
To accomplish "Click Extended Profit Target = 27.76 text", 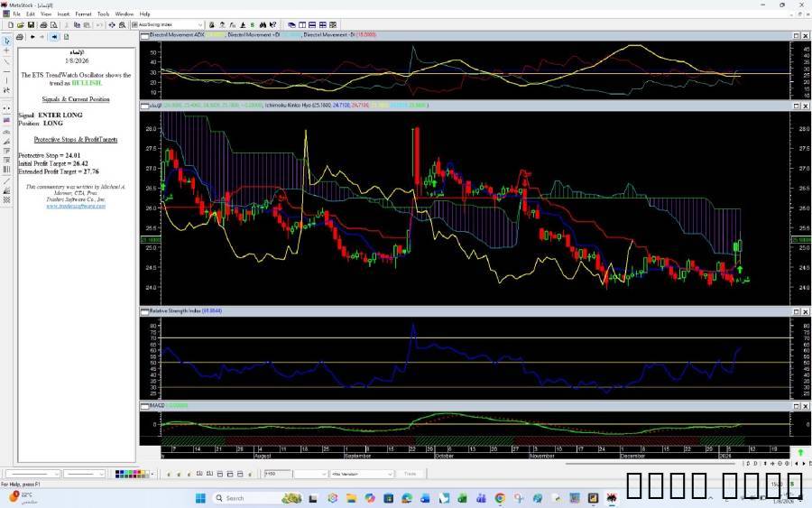I will (x=59, y=171).
